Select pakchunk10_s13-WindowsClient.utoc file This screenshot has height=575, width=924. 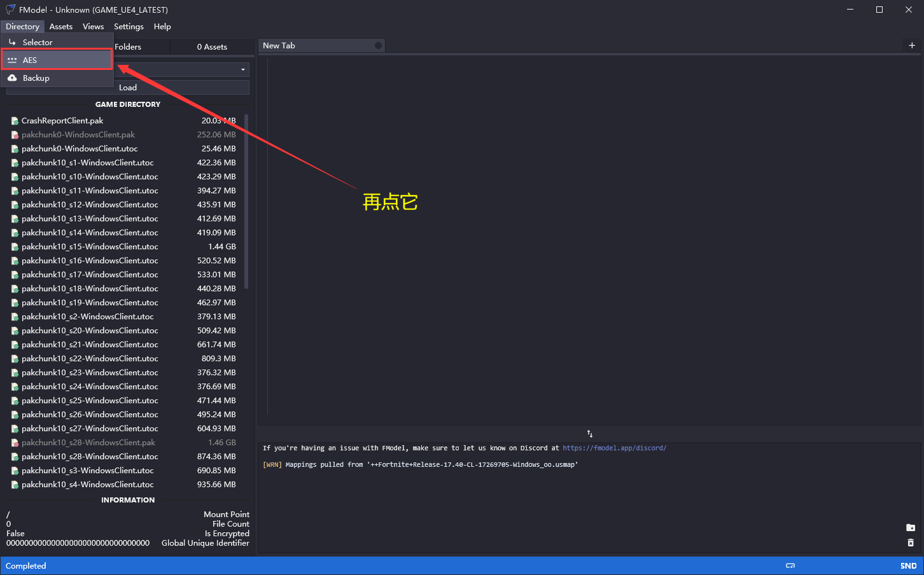coord(124,219)
